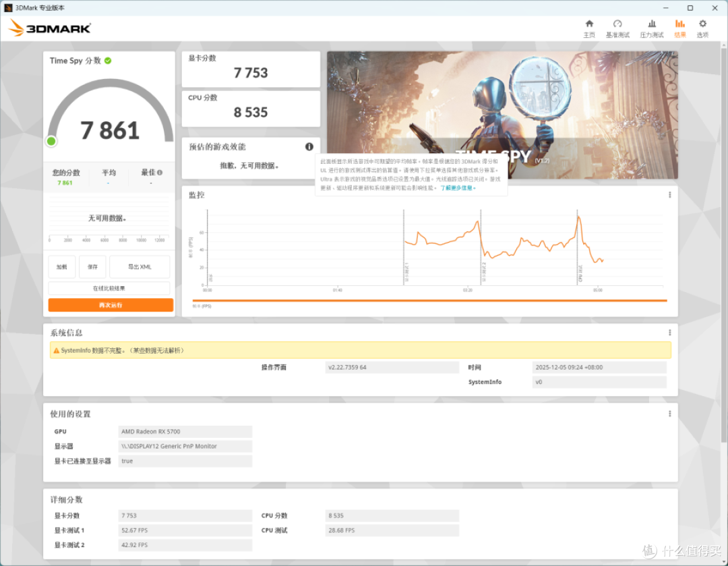Click the 在线比较结果 button

click(109, 288)
